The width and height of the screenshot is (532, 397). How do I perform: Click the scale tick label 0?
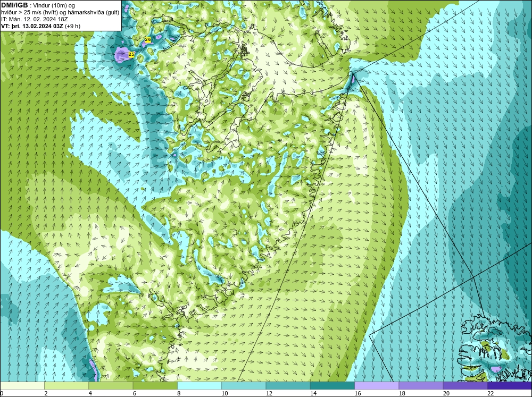point(2,393)
